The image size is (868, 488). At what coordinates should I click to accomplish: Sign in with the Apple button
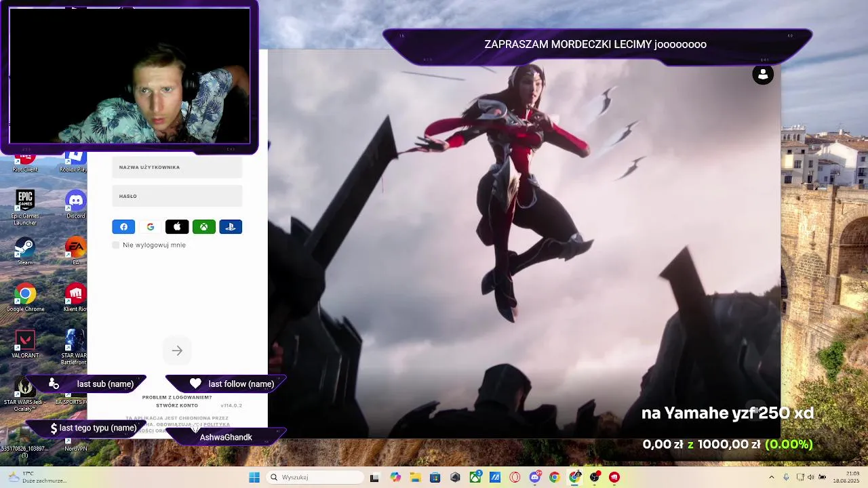pos(177,227)
